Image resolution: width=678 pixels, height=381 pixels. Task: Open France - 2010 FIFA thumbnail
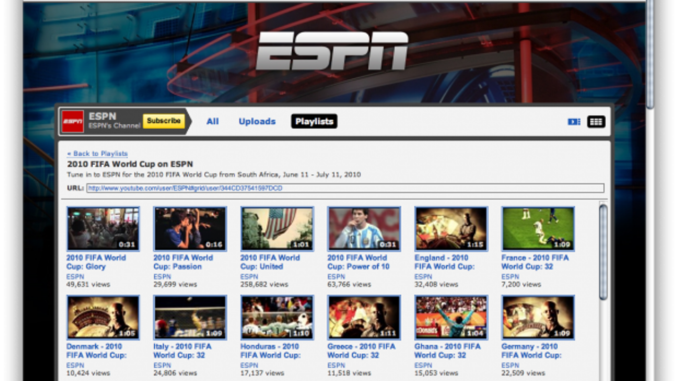pos(538,229)
